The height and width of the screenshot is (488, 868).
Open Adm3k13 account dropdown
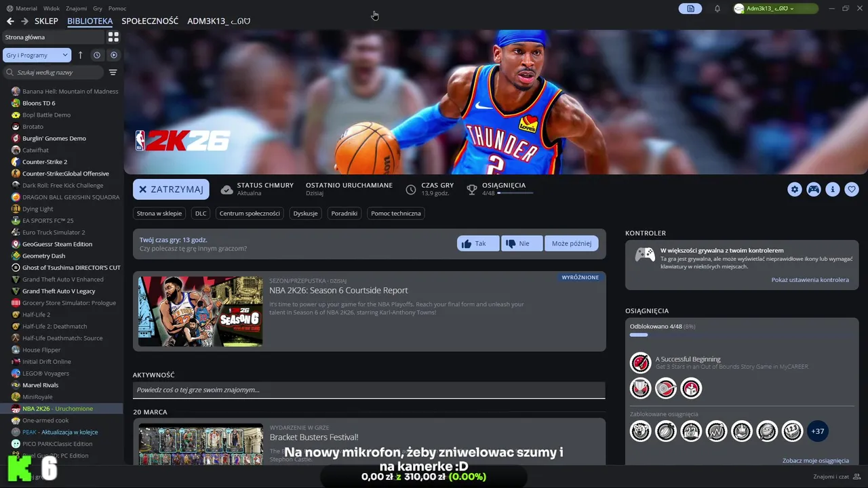775,9
